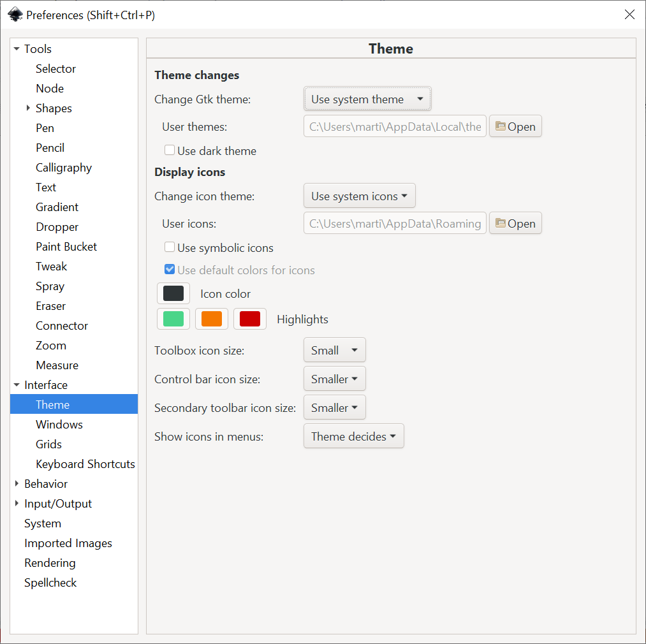The height and width of the screenshot is (644, 646).
Task: Toggle the Use symbolic icons checkbox
Action: [x=170, y=247]
